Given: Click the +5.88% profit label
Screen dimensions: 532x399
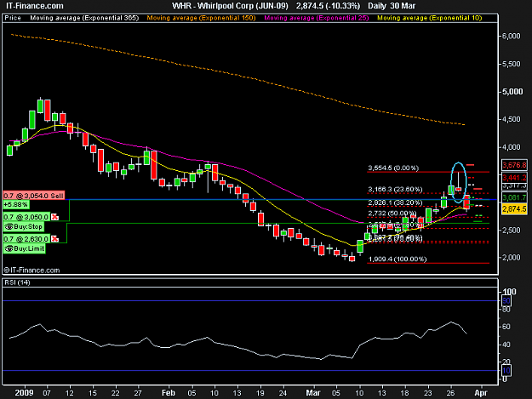Looking at the screenshot, I should pyautogui.click(x=15, y=204).
